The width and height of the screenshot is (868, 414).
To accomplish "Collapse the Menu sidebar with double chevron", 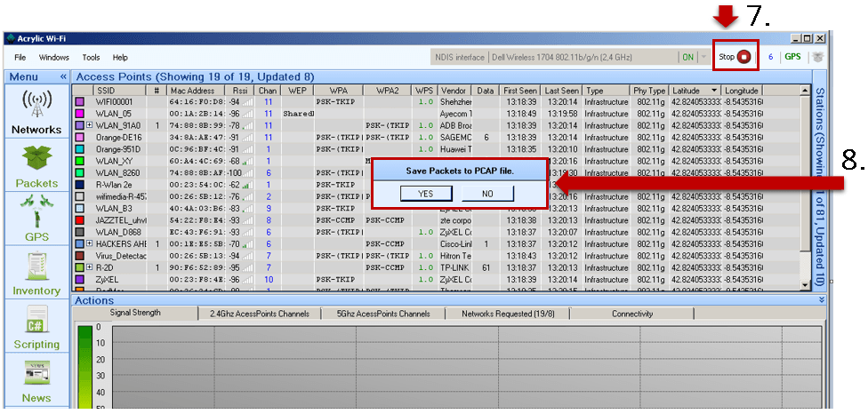I will [x=63, y=76].
